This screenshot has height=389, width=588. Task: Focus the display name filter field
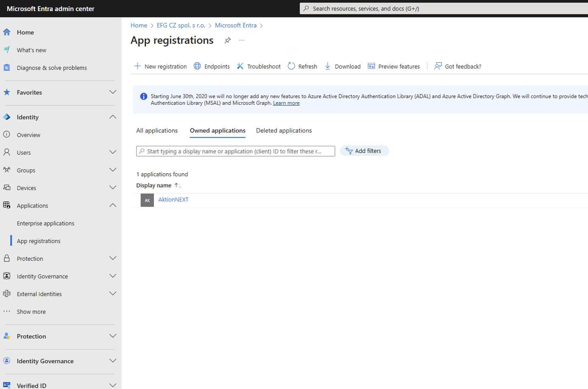click(x=235, y=151)
